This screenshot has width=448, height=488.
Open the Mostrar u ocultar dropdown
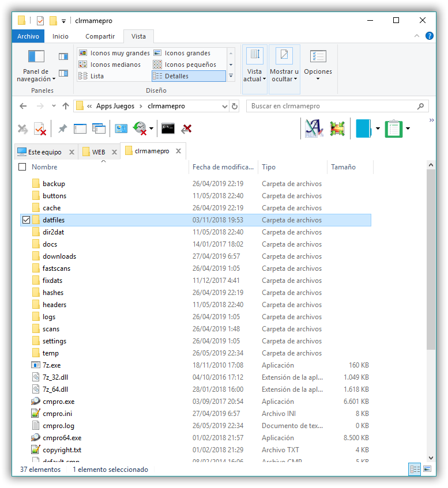click(284, 69)
